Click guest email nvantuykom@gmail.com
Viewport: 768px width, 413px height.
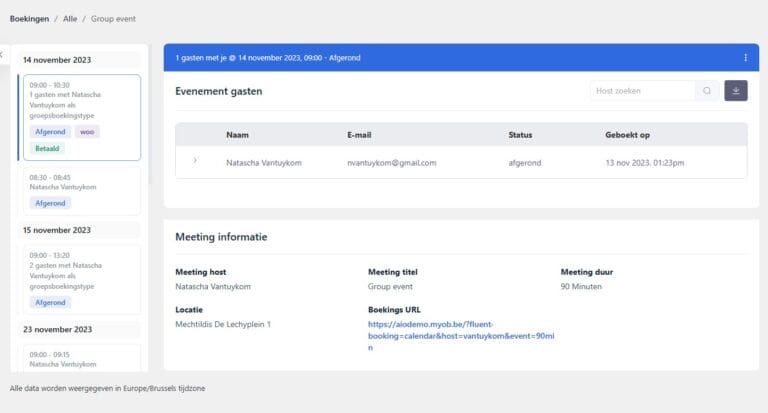click(391, 162)
